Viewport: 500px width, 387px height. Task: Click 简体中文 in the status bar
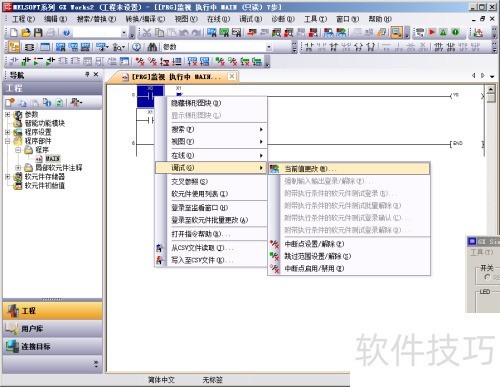coord(161,380)
